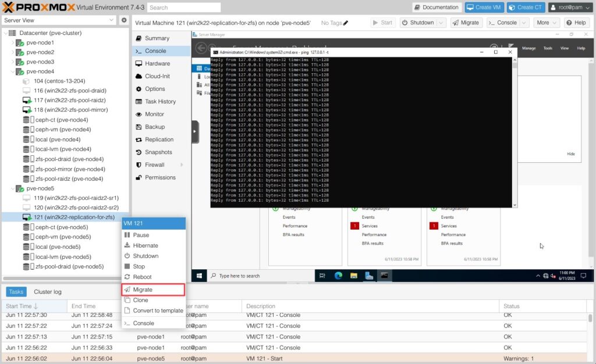Open the toolbar Console dropdown arrow

pos(524,23)
